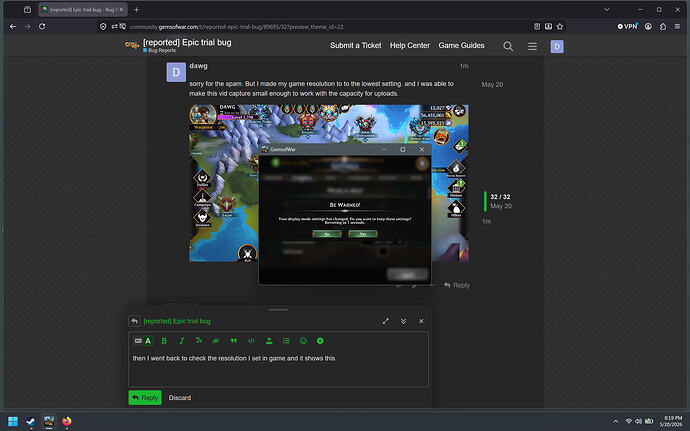Viewport: 690px width, 431px height.
Task: Open the heading text size dropdown in the composer
Action: click(198, 341)
